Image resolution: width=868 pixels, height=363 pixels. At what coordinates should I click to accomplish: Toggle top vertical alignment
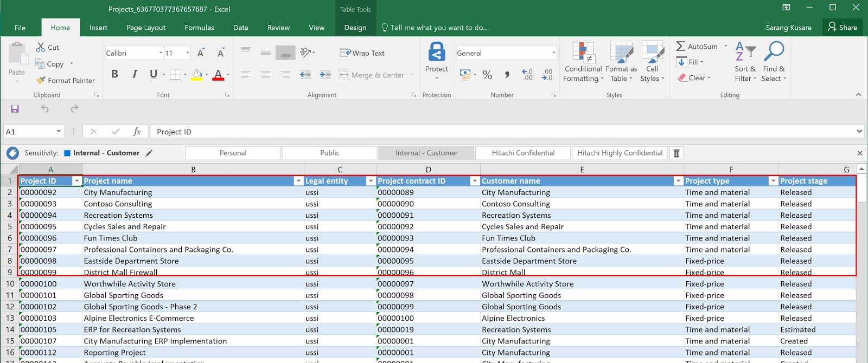click(246, 52)
